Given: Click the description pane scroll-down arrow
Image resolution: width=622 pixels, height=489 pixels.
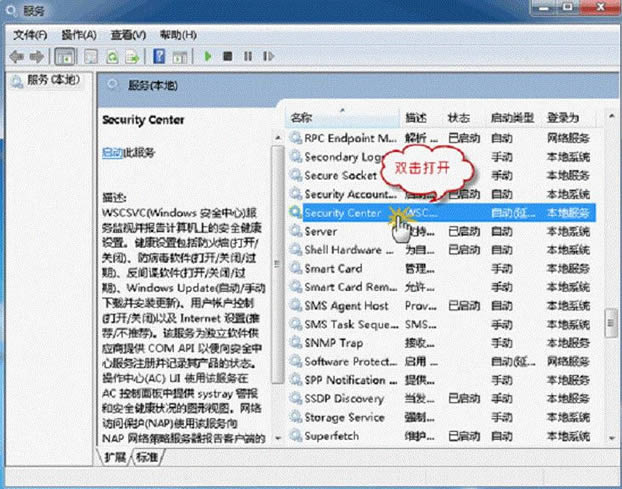Looking at the screenshot, I should coord(277,438).
